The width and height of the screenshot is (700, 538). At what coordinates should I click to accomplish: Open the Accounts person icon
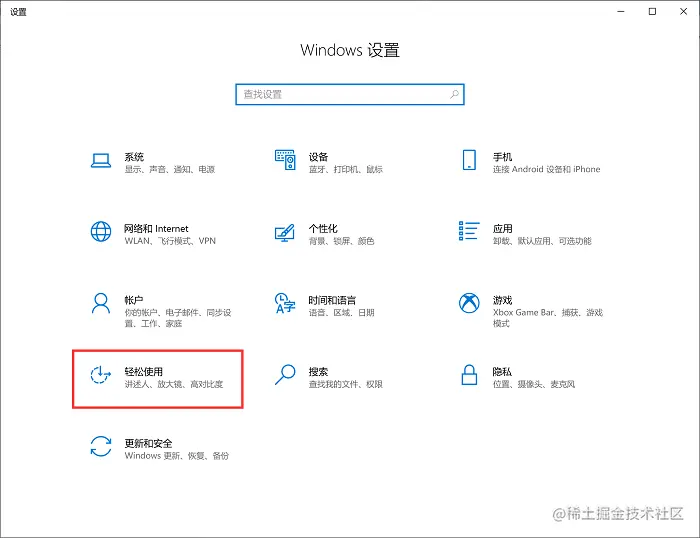[101, 304]
